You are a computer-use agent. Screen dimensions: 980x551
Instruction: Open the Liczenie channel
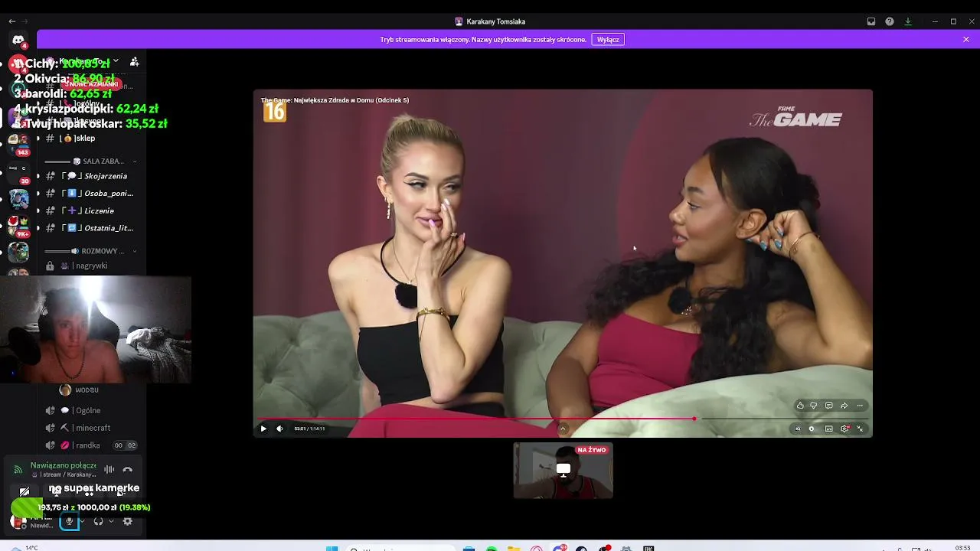(x=90, y=210)
